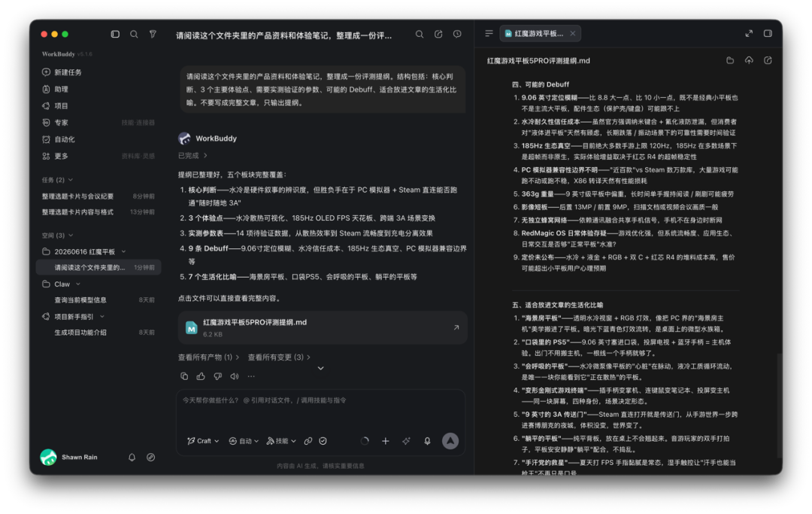Viewport: 812px width, 514px height.
Task: Open the 红魔游戏平板5PRO评测提纲.md file card
Action: tap(322, 327)
